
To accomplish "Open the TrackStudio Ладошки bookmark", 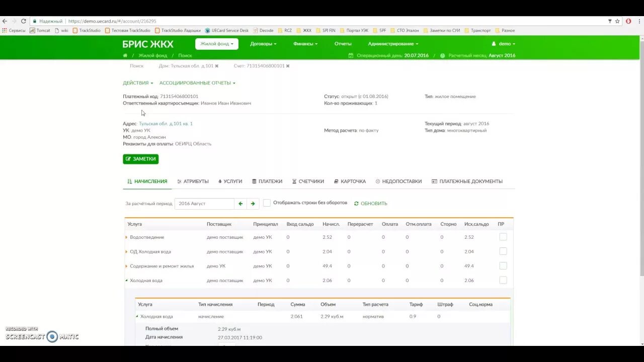I will tap(178, 30).
